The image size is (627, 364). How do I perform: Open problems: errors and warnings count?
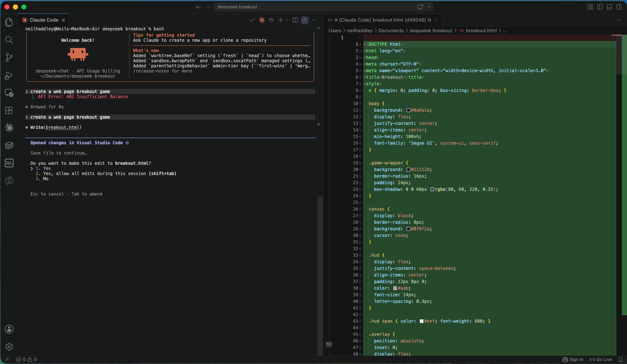26,360
